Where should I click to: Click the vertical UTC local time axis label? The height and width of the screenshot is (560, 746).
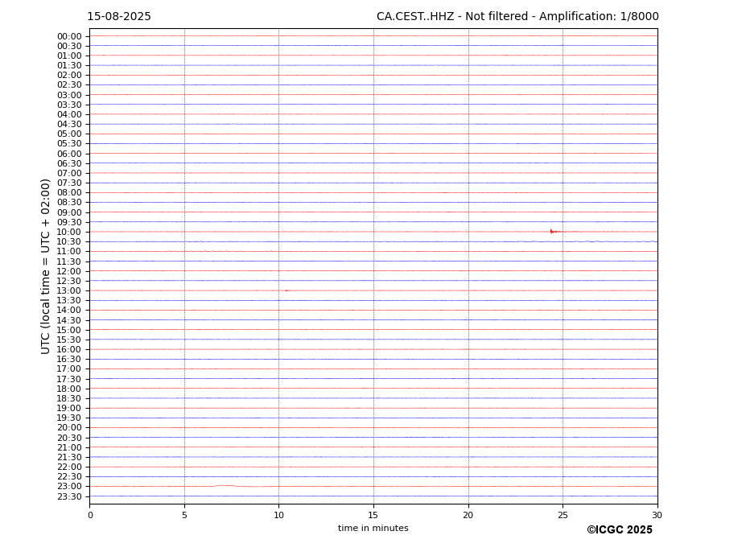click(45, 266)
